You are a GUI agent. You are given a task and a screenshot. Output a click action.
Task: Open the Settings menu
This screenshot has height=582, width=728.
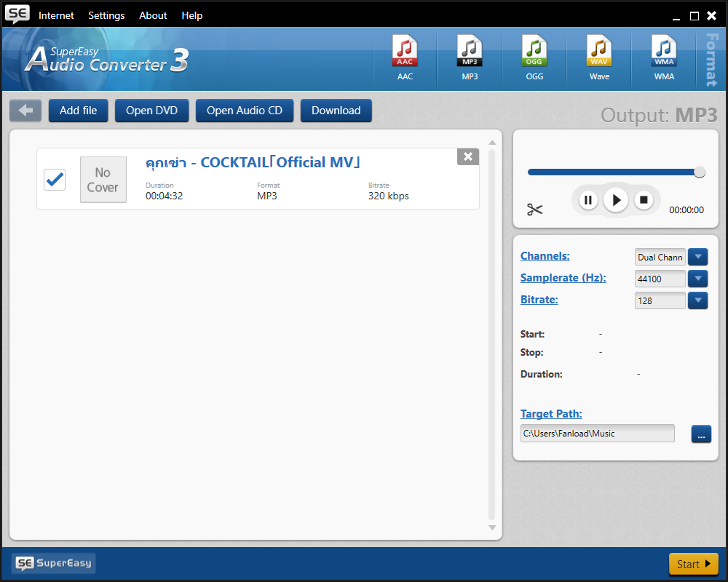click(106, 15)
